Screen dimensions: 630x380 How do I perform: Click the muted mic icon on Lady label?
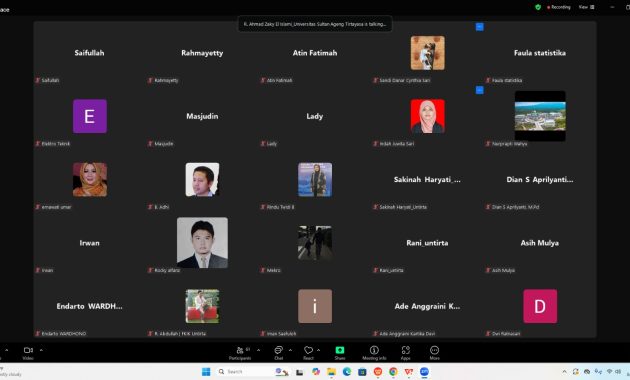coord(263,143)
